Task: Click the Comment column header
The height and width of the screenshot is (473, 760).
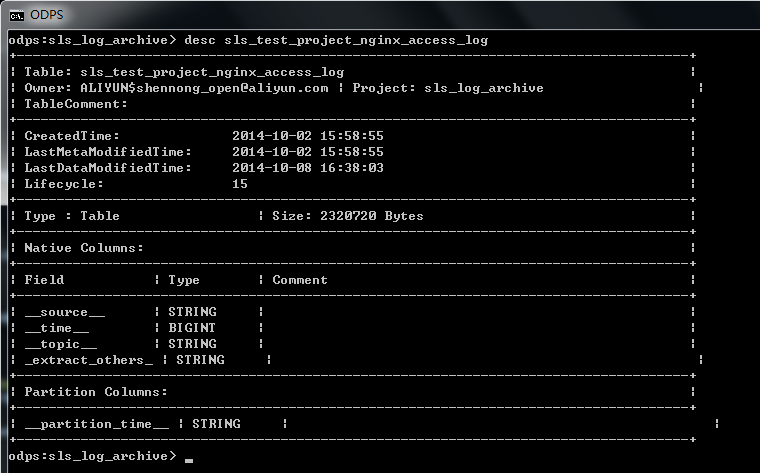Action: coord(300,280)
